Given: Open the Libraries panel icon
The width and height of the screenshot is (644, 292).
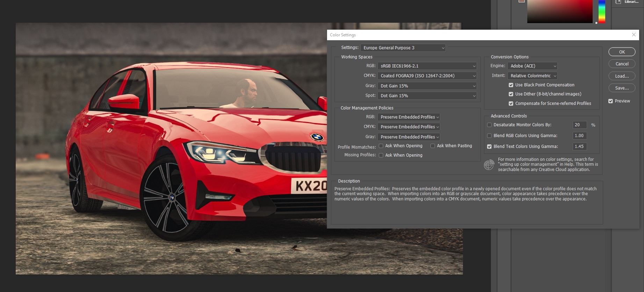Looking at the screenshot, I should [x=618, y=2].
